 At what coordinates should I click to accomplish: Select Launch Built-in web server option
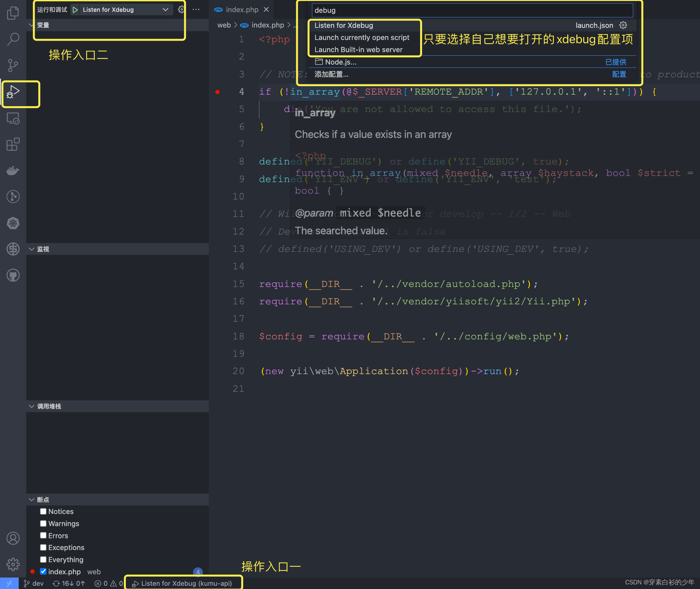click(358, 50)
